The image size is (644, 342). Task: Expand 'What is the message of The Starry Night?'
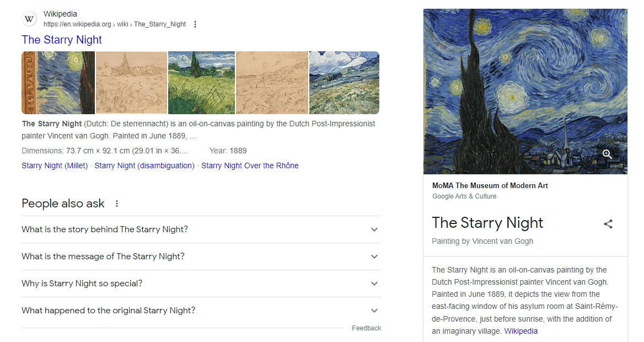pos(201,256)
